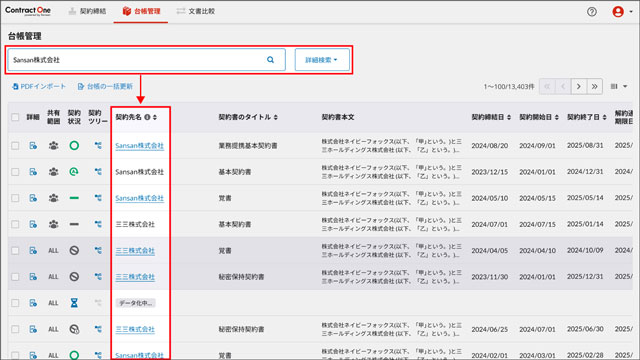Focus the search field containing Sansan株式会社

coord(137,60)
